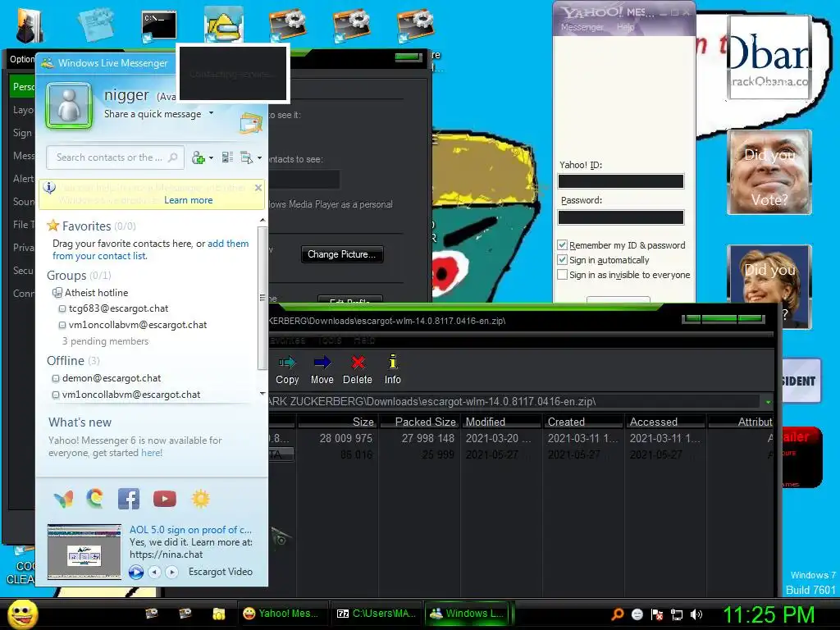The height and width of the screenshot is (630, 840).
Task: Click the smiley Start orb
Action: [x=22, y=614]
